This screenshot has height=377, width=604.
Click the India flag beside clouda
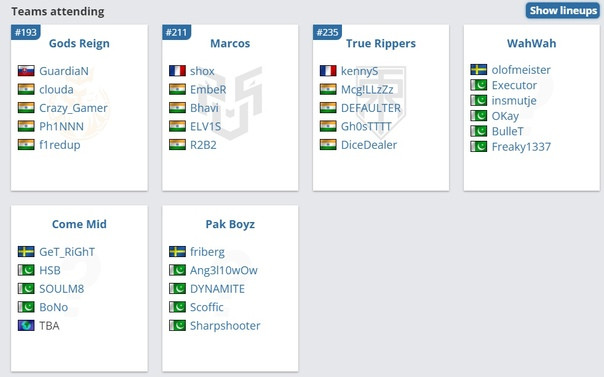click(26, 89)
